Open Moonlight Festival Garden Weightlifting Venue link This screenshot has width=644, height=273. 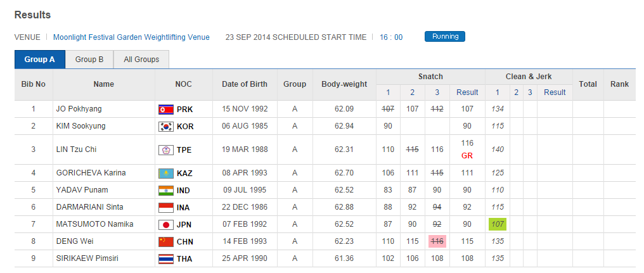(x=131, y=37)
